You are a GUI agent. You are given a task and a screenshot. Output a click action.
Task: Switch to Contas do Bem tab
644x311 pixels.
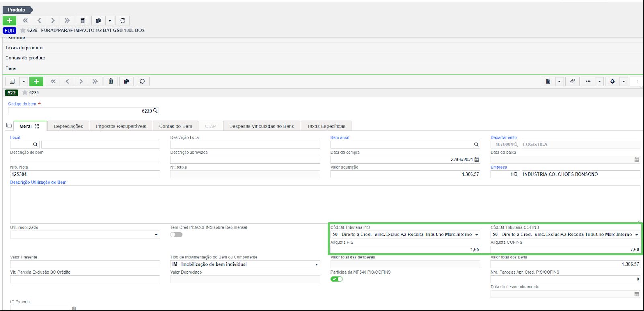click(175, 126)
